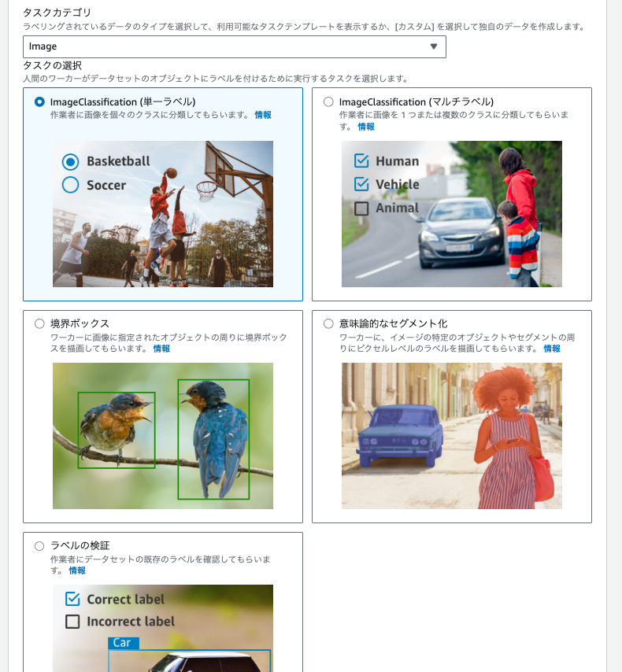Select ImageClassification (マルチラベル) radio button
Image resolution: width=622 pixels, height=672 pixels.
328,102
